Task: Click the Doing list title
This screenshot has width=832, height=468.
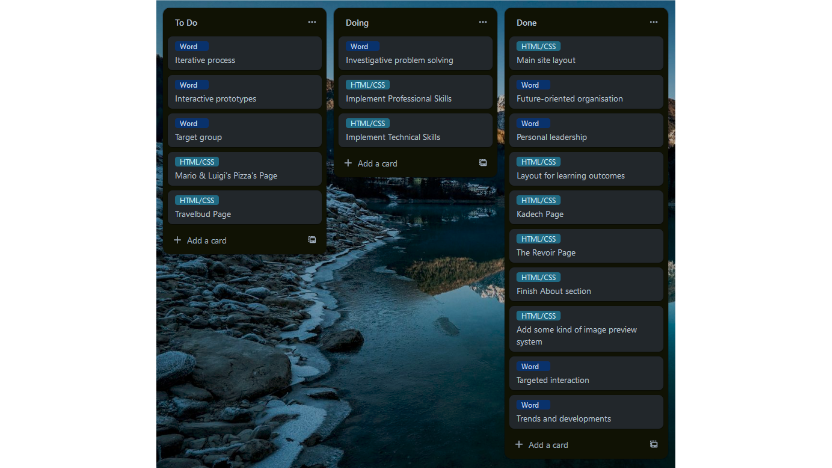Action: pyautogui.click(x=357, y=23)
